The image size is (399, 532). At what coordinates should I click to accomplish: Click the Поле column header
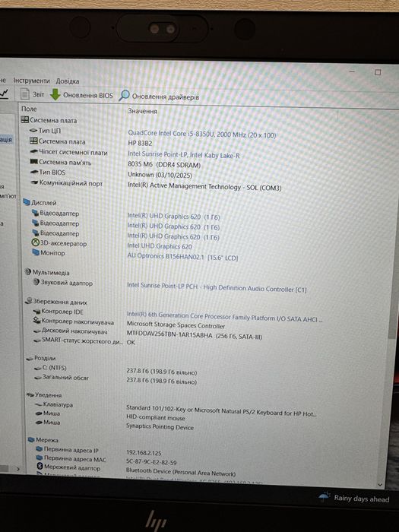coord(29,109)
